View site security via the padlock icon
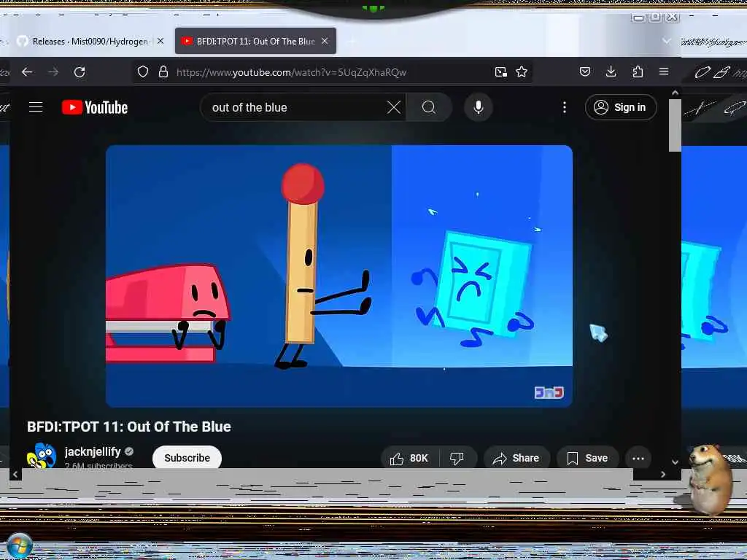 (x=163, y=72)
